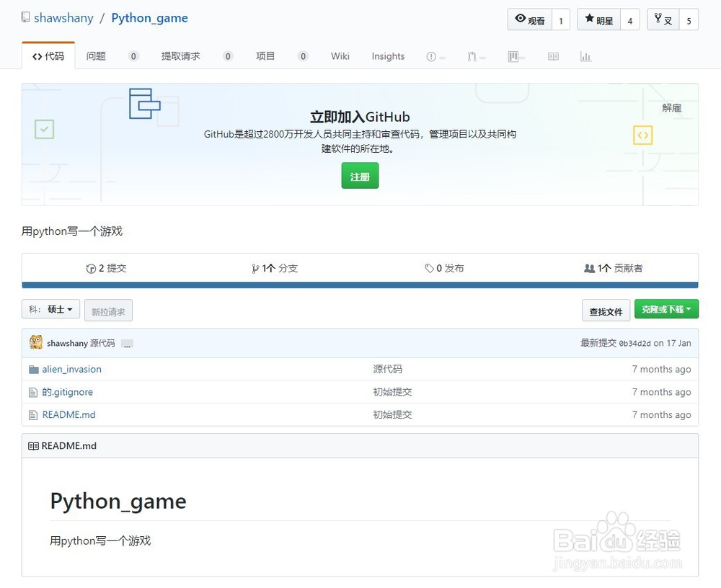This screenshot has height=588, width=721.
Task: Open shawshany user profile link
Action: point(63,18)
